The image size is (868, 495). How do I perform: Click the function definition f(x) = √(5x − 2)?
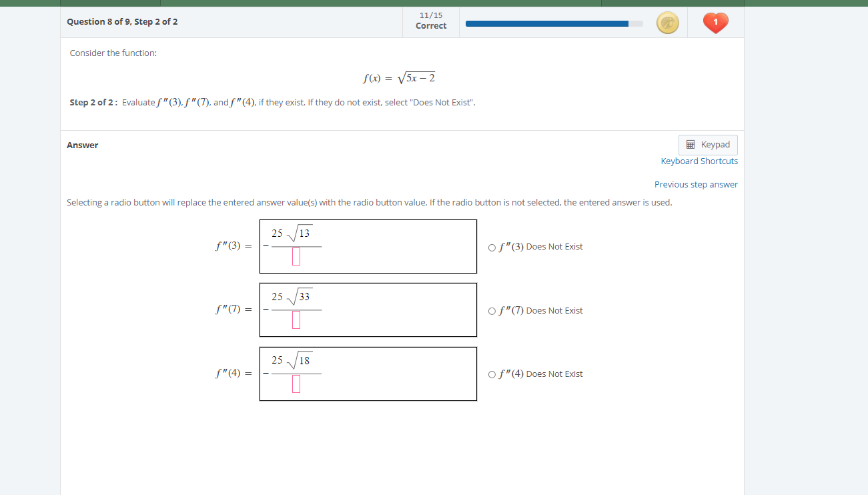[399, 78]
